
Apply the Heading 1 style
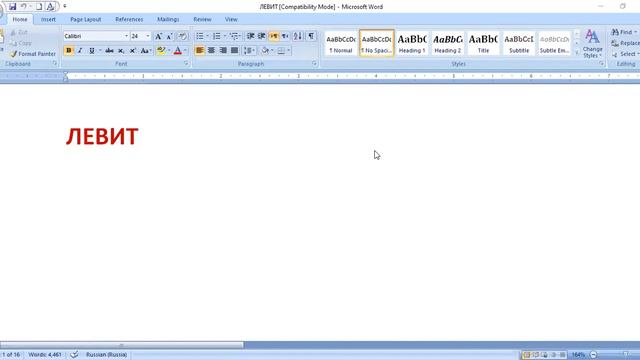(x=412, y=43)
